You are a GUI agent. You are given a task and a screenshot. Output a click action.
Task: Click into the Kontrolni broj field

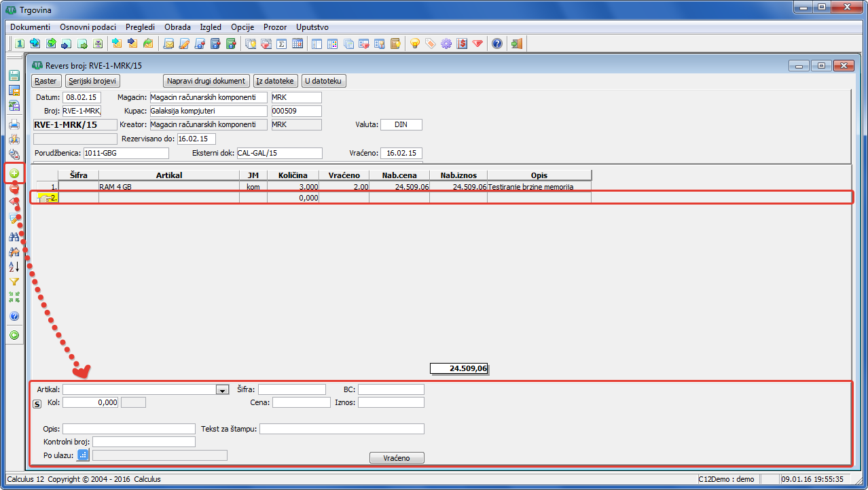point(144,442)
